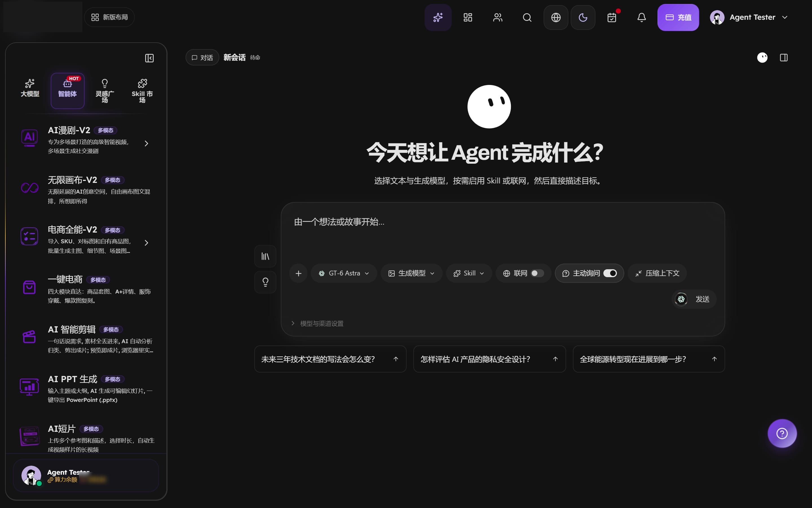Image resolution: width=812 pixels, height=508 pixels.
Task: Open notifications bell icon
Action: click(x=641, y=17)
